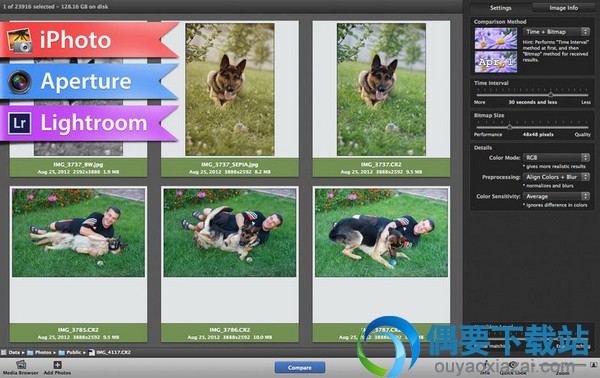This screenshot has width=600, height=378.
Task: Open the Color Mode RGB dropdown
Action: [x=556, y=157]
